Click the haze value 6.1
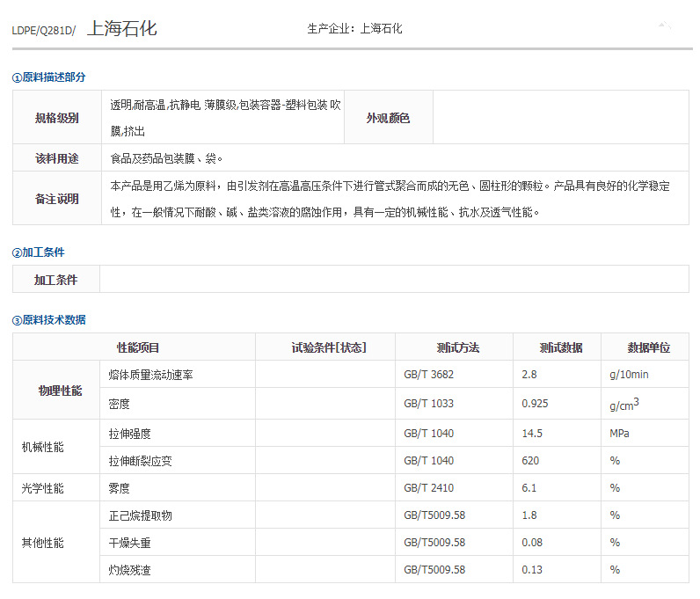 coord(529,488)
